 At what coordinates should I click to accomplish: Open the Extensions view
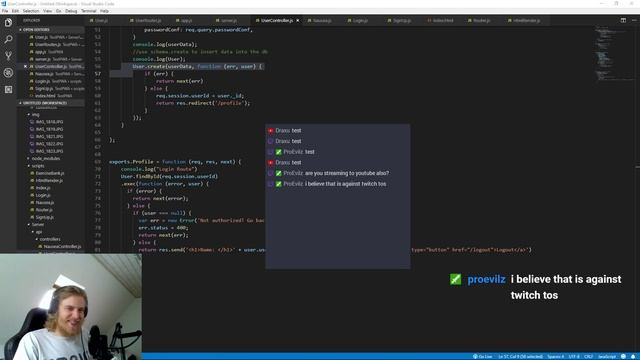(8, 89)
